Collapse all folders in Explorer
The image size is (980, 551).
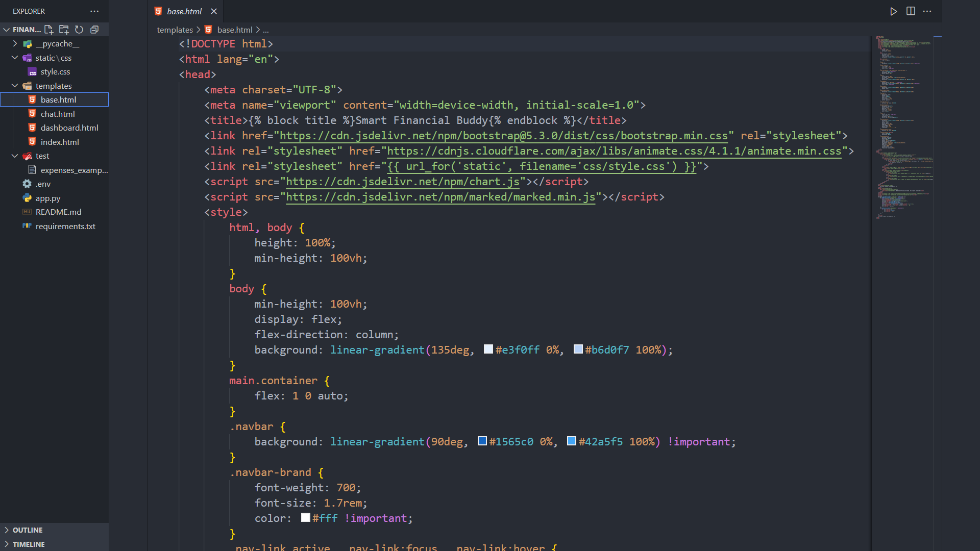94,30
